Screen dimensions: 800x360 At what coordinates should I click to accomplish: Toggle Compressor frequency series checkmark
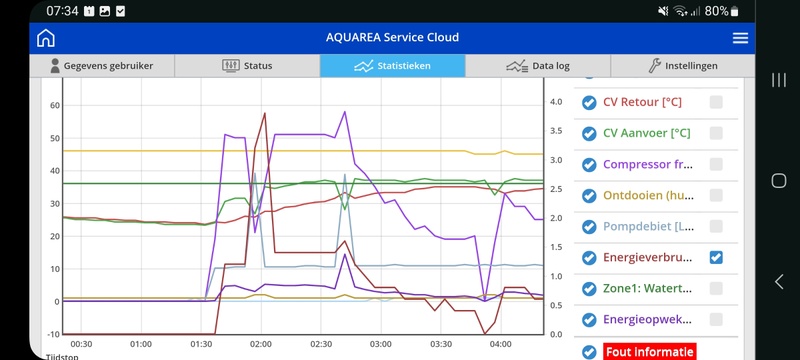point(589,165)
